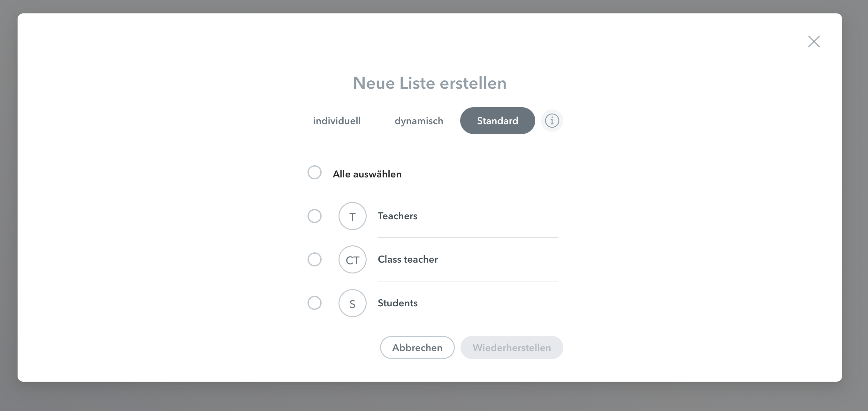Click the Class teacher list label
This screenshot has height=411, width=868.
point(408,259)
